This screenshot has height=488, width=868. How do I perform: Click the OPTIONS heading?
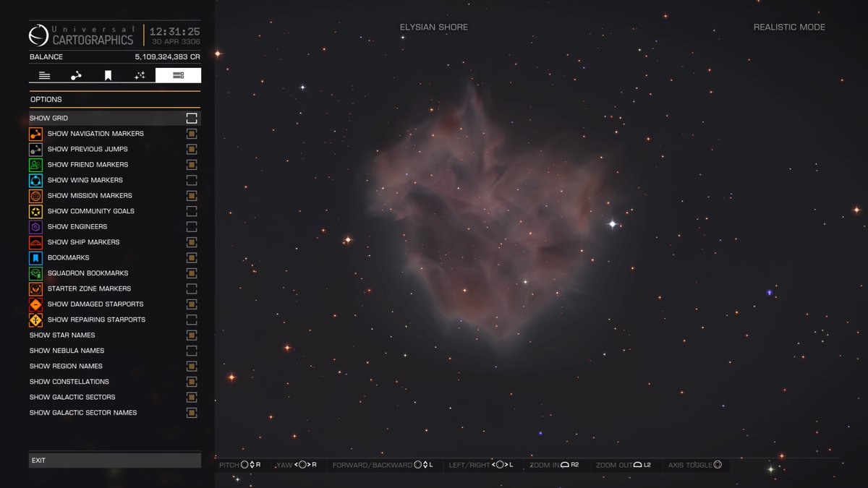[x=46, y=100]
